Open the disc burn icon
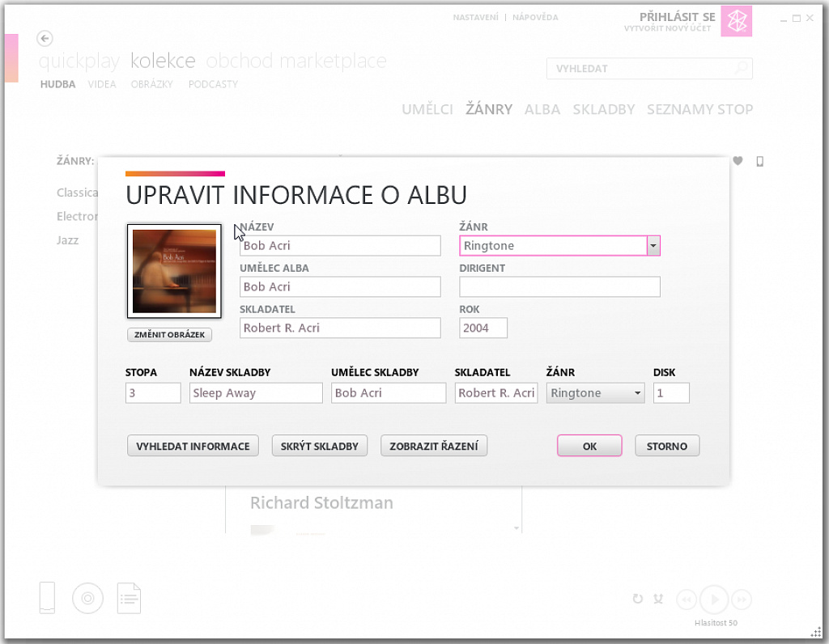This screenshot has width=829, height=644. point(87,598)
